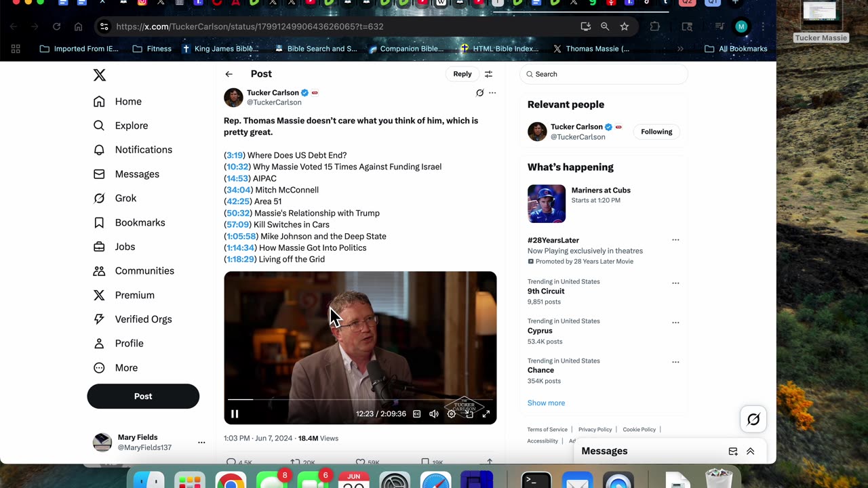
Task: Jump to 57:09 Kill Switches timestamp
Action: (238, 224)
